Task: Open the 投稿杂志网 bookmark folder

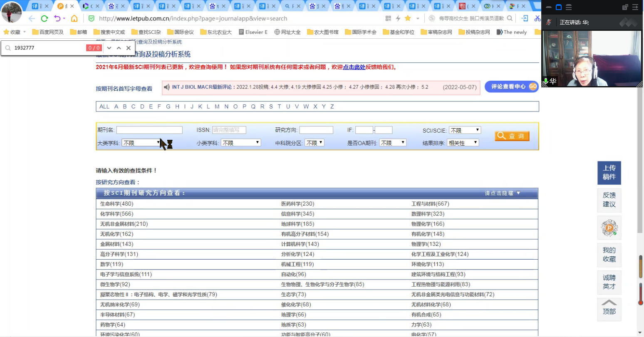Action: 474,32
